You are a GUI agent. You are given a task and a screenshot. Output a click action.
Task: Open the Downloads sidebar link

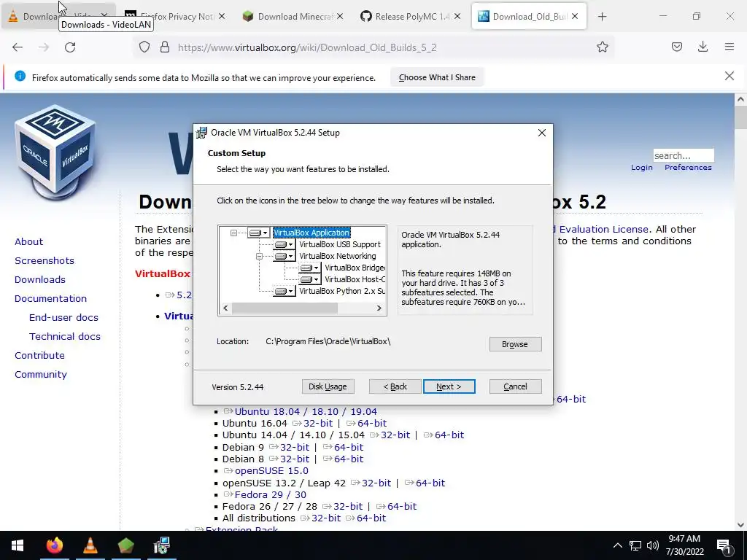point(40,280)
